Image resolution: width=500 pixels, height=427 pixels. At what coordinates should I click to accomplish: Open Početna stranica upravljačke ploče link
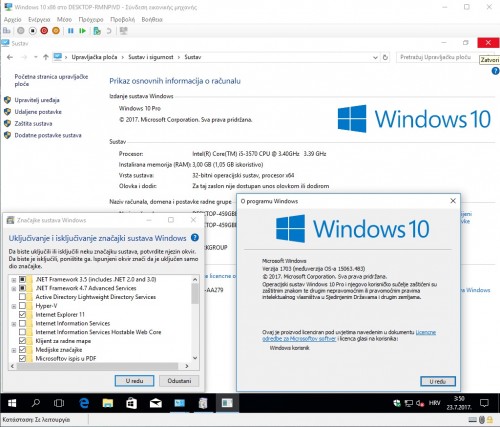(x=51, y=80)
